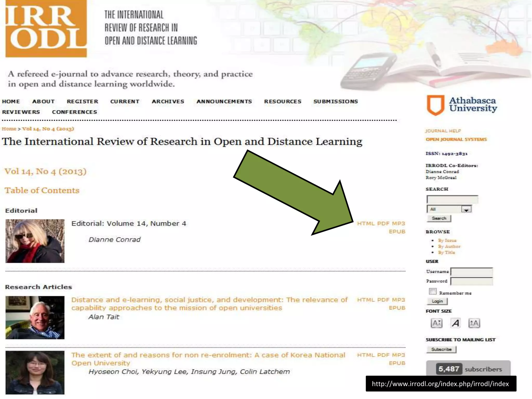
Task: Go to REGISTER in navigation
Action: click(x=83, y=102)
